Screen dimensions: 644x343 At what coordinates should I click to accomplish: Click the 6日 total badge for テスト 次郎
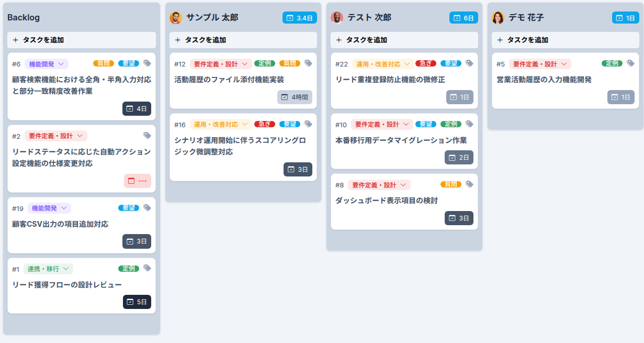(x=464, y=18)
